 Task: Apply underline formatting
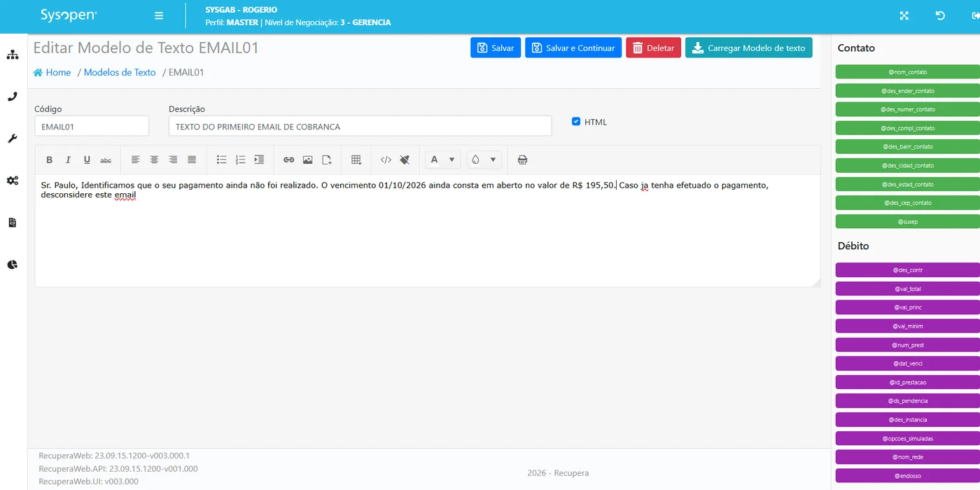click(x=87, y=160)
